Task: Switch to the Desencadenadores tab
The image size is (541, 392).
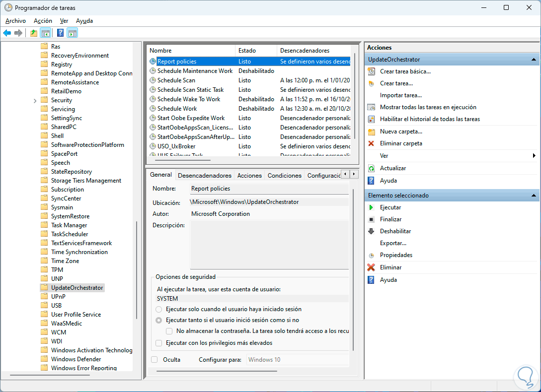Action: point(205,176)
